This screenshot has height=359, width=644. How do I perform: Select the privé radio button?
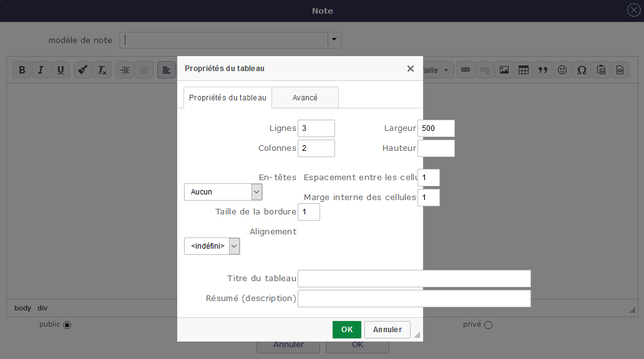click(488, 325)
